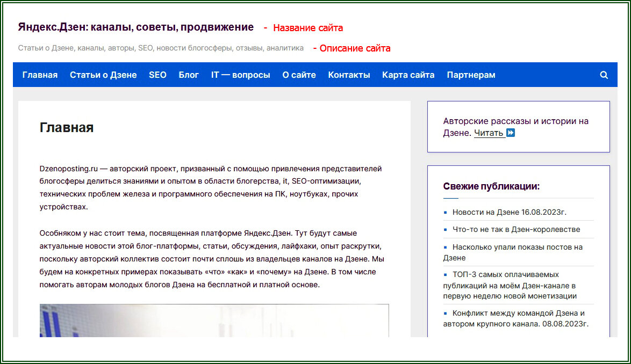The width and height of the screenshot is (631, 364).
Task: Click the Свежие публикации: widget heading
Action: click(491, 186)
